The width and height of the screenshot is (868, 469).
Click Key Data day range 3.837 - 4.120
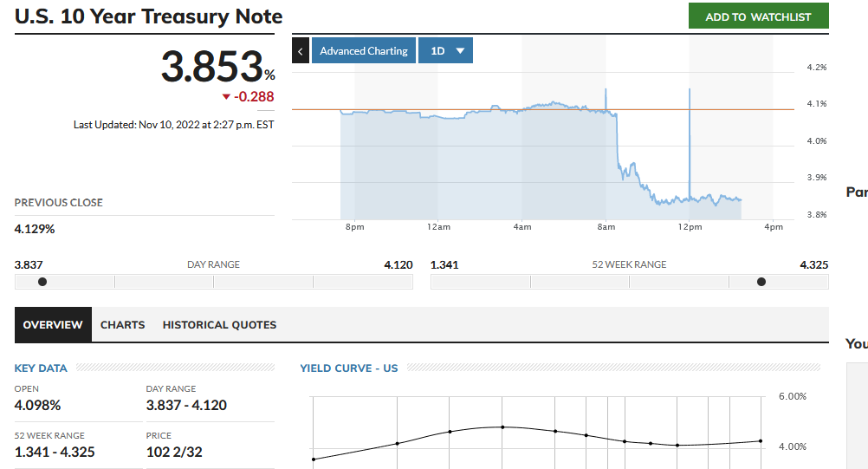point(186,406)
